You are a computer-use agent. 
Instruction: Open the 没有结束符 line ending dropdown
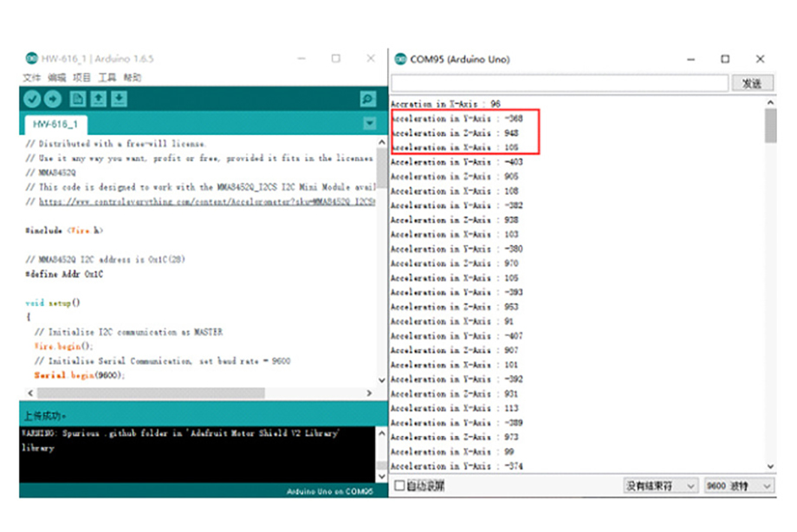point(660,486)
